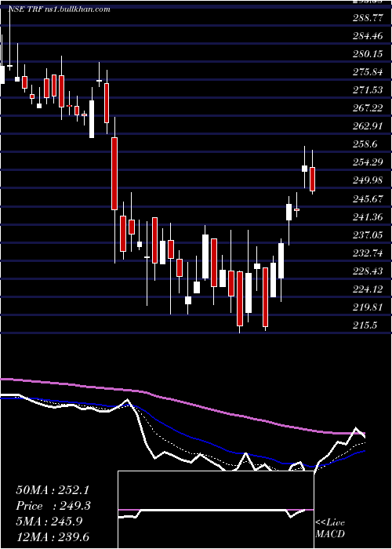Select the 5MA : 245.9 readout
392x549 pixels.
coord(49,522)
